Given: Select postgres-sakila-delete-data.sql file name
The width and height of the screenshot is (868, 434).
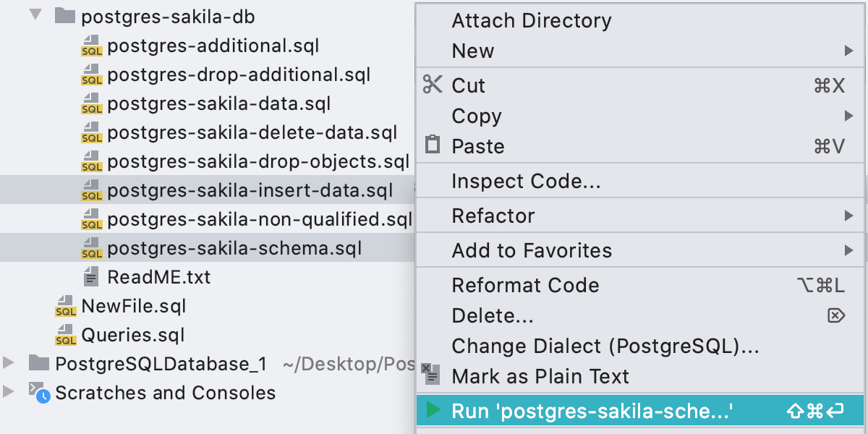Looking at the screenshot, I should pyautogui.click(x=252, y=133).
